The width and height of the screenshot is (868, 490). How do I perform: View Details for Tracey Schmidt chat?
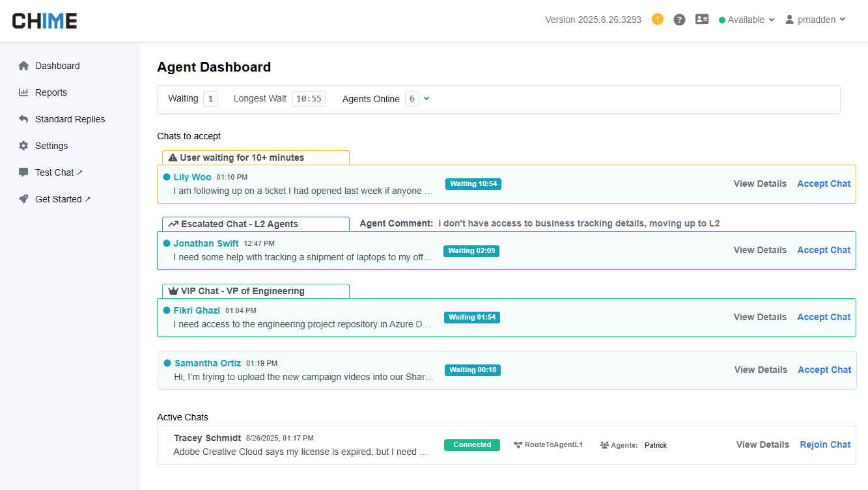[763, 444]
